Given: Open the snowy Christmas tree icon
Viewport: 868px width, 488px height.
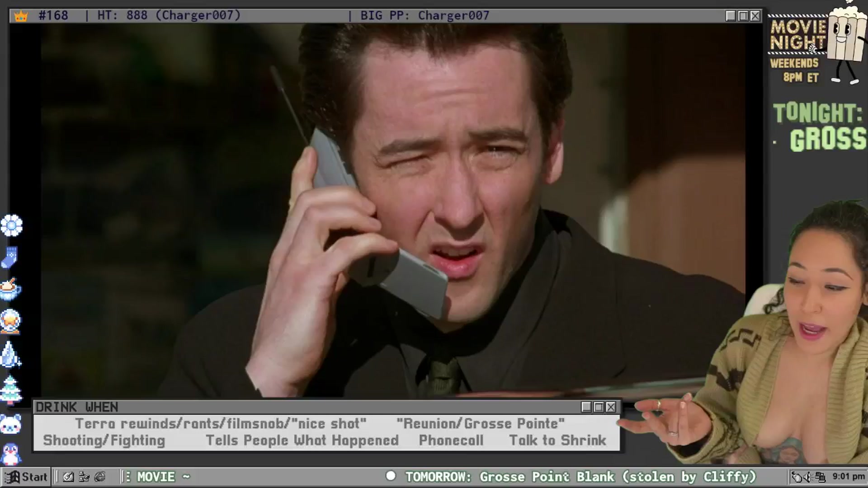Looking at the screenshot, I should point(10,389).
